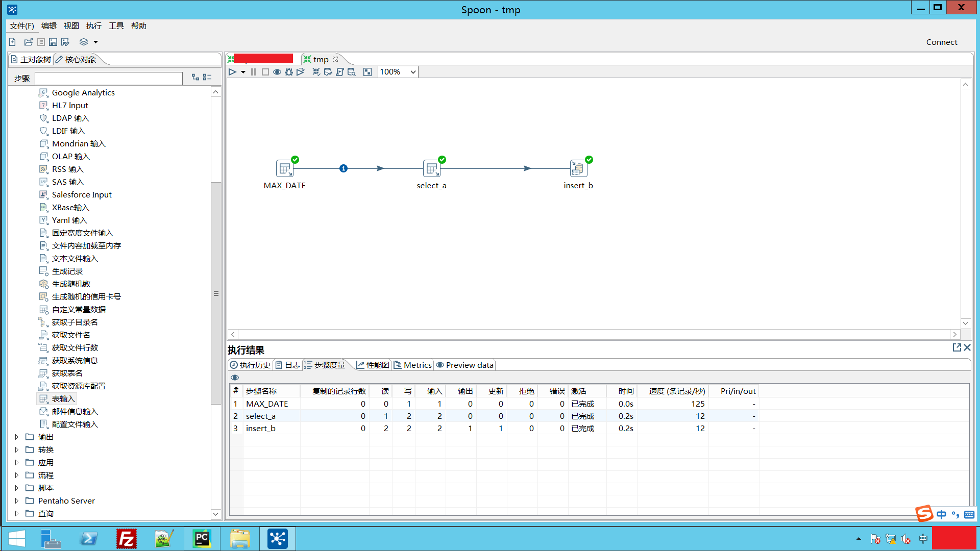Click the hop info indicator after MAX_DATE
This screenshot has height=551, width=980.
pos(344,168)
